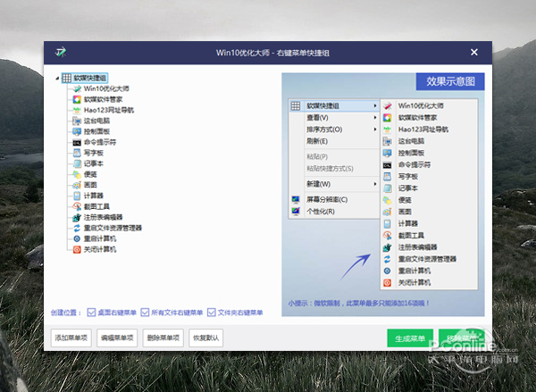
Task: Click the 小提示 tip about the 16-item limit
Action: pyautogui.click(x=358, y=303)
